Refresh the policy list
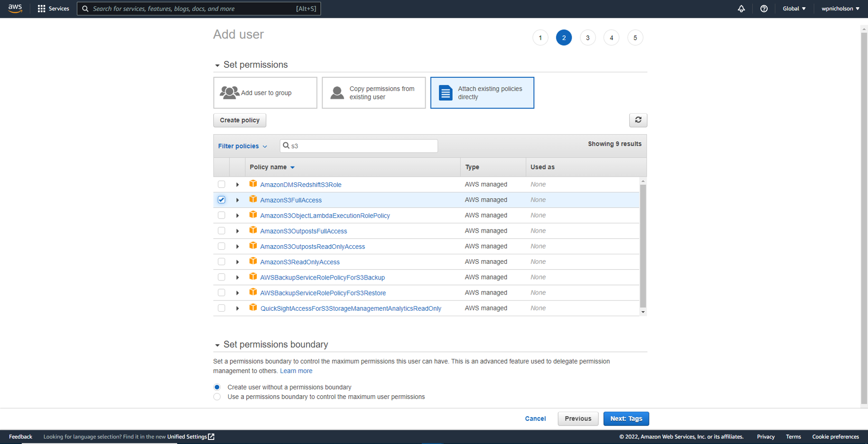868x444 pixels. click(638, 120)
